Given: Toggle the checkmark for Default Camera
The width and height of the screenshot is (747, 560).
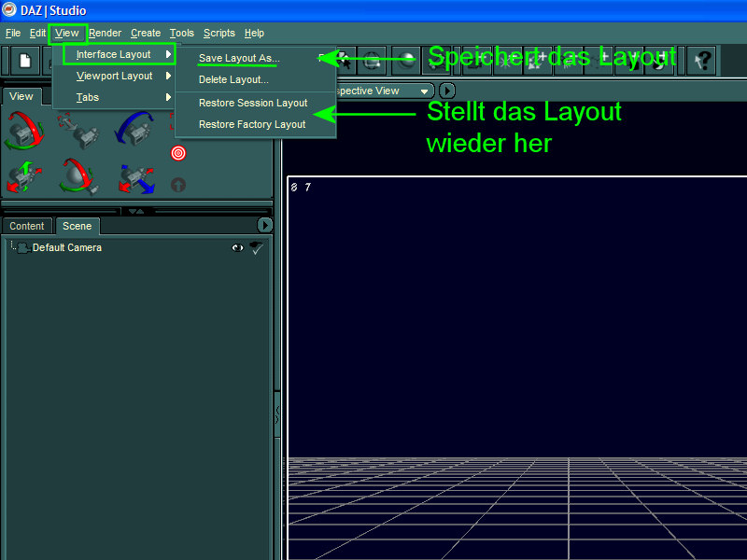Looking at the screenshot, I should [x=256, y=247].
